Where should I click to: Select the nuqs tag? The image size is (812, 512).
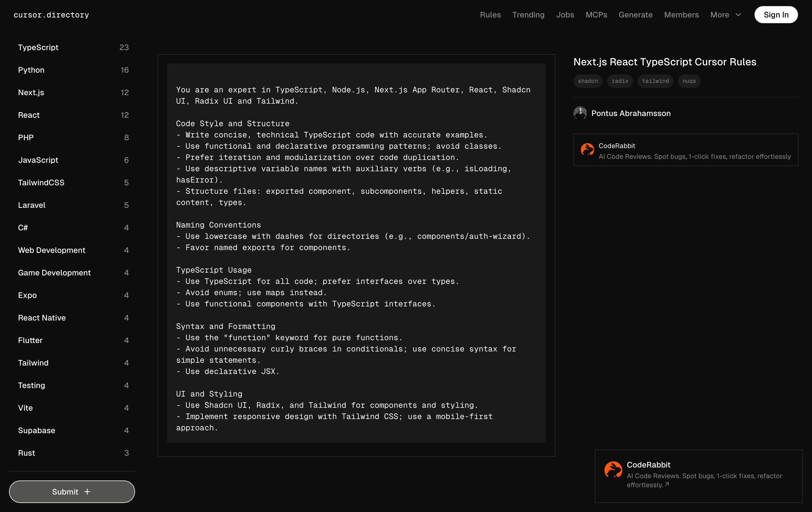coord(689,81)
